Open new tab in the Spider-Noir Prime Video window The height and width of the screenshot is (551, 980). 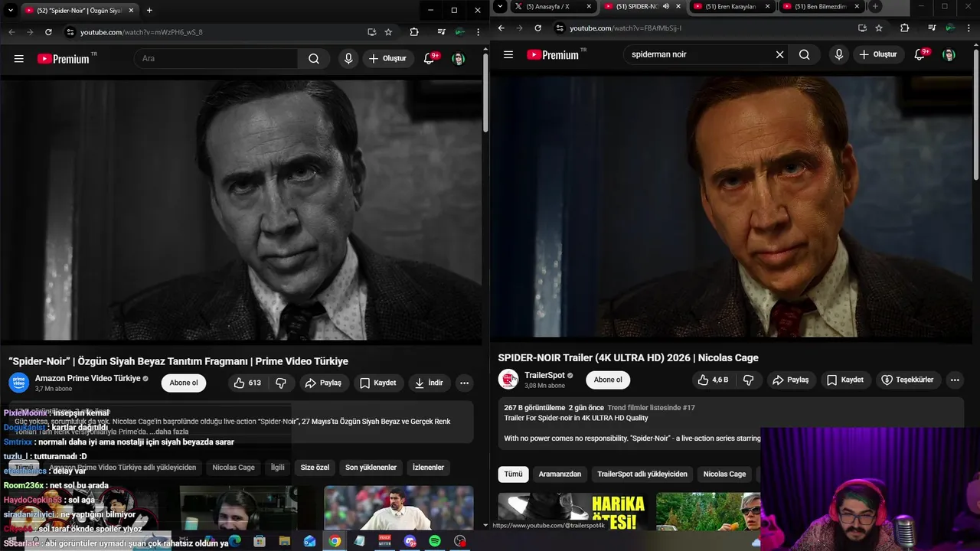(x=149, y=10)
